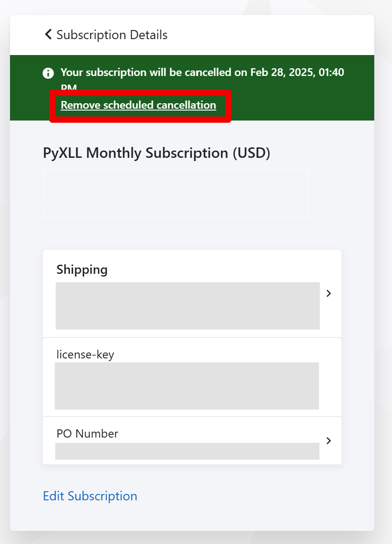
Task: Click Remove scheduled cancellation link
Action: [x=138, y=105]
